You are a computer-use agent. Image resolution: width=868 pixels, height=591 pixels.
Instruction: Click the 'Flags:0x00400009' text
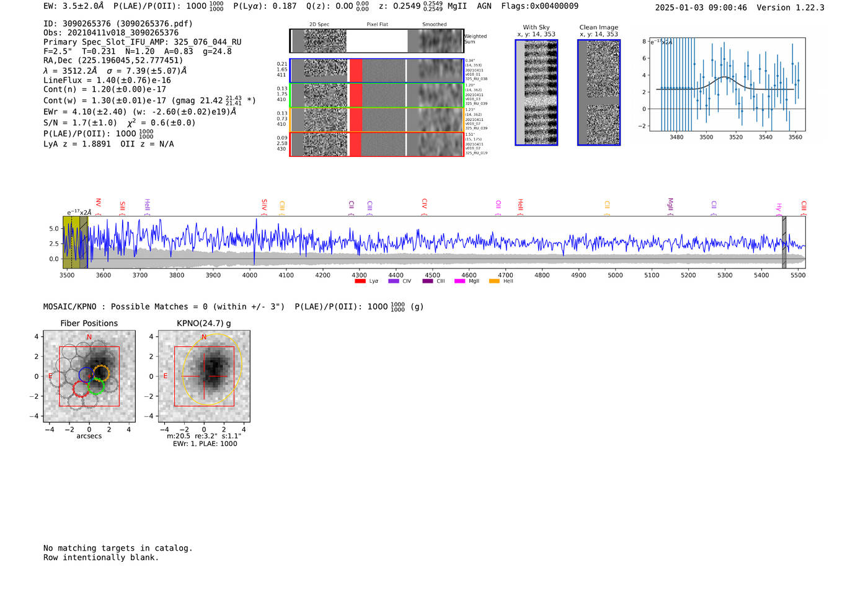540,6
